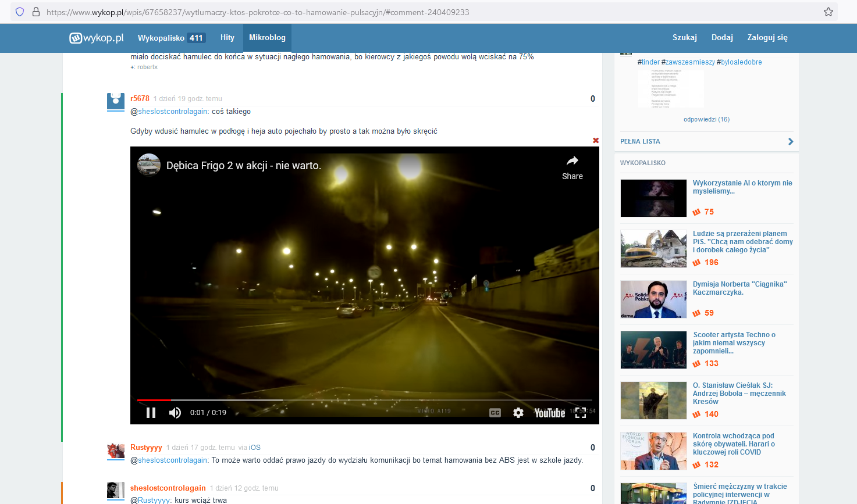The width and height of the screenshot is (857, 504).
Task: Switch to the Hity tab
Action: (227, 38)
